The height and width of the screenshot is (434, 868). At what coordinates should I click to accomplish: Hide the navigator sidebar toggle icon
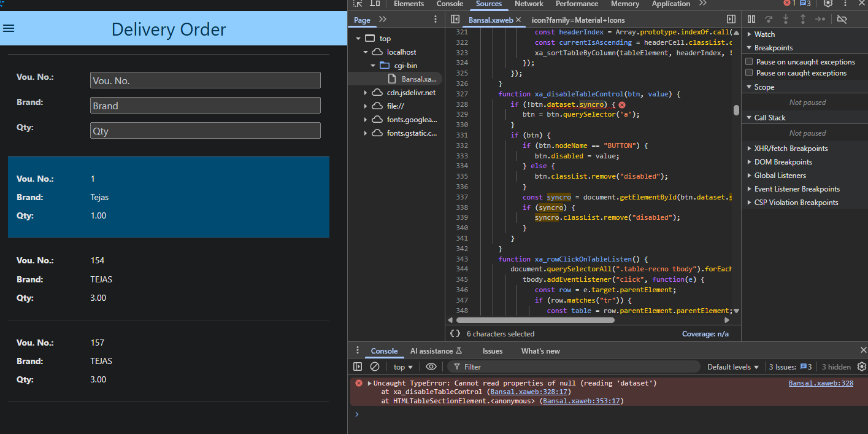[x=455, y=20]
